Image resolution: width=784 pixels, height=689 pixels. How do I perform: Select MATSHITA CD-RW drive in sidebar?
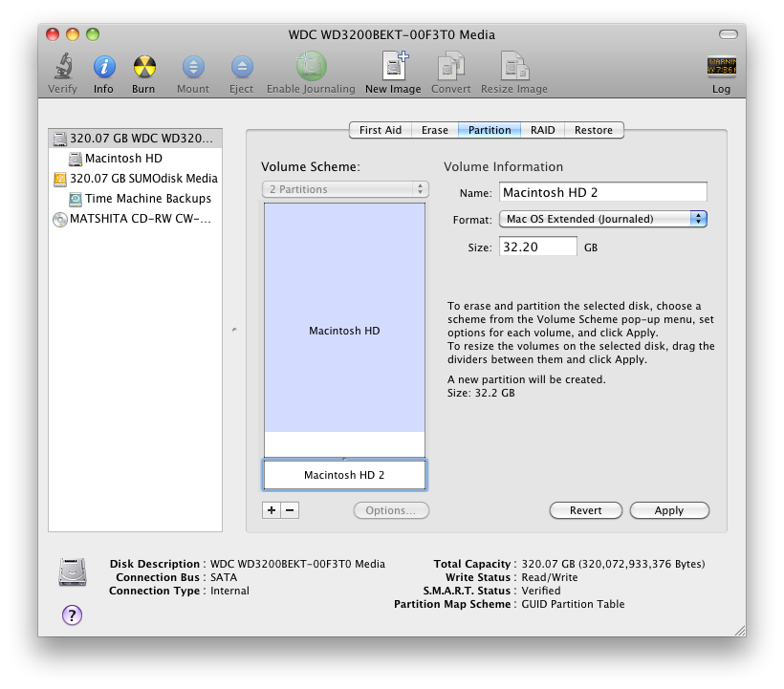[x=135, y=219]
